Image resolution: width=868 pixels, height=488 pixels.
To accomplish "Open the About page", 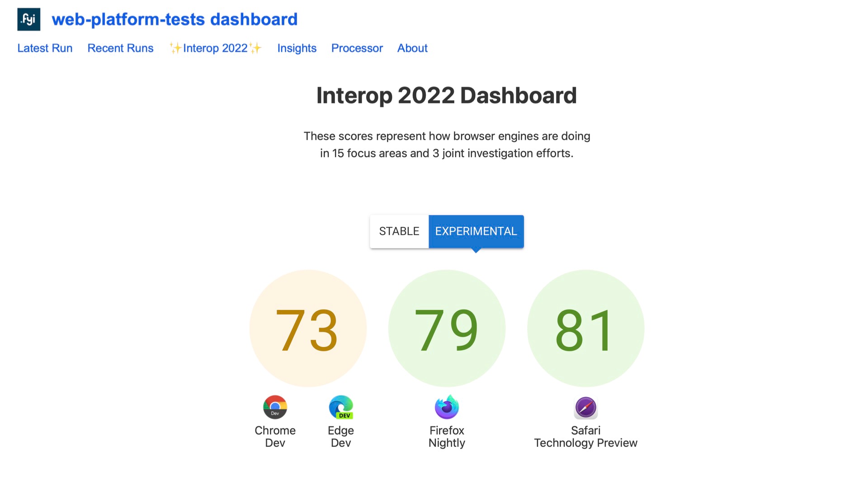I will pos(412,48).
